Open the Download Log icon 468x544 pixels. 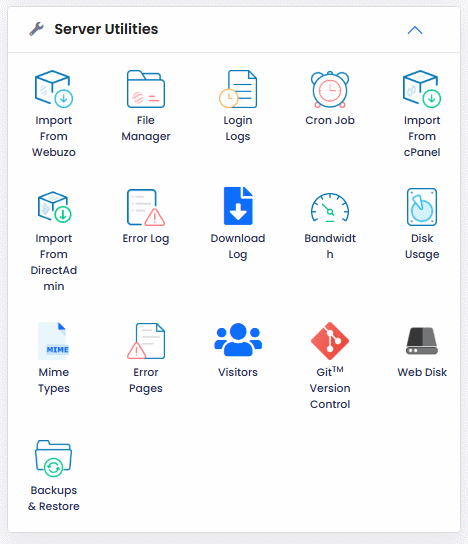(238, 206)
